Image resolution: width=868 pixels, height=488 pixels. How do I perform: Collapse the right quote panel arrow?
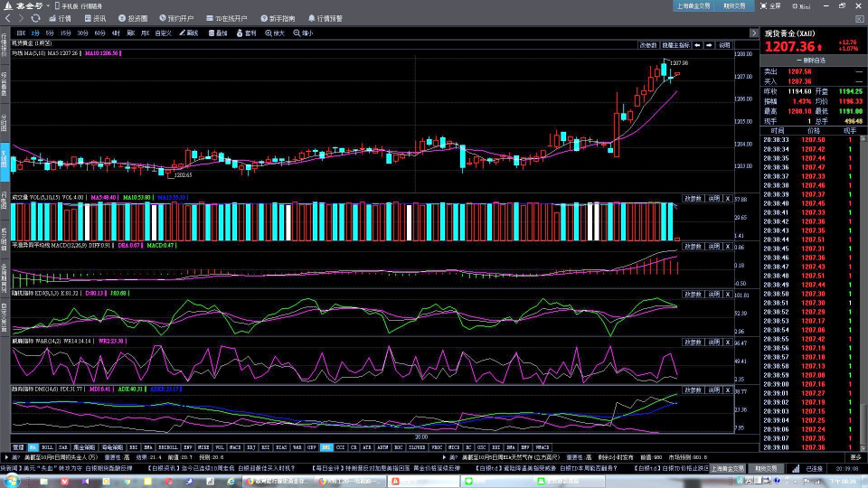point(754,33)
